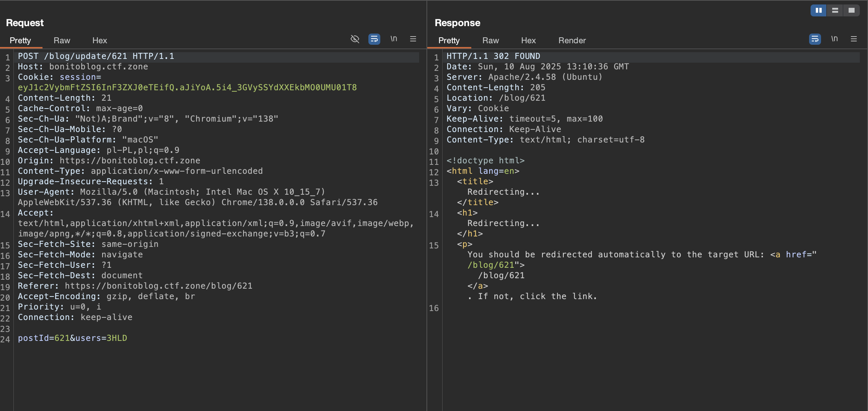Select the Request Hex tab

[100, 40]
